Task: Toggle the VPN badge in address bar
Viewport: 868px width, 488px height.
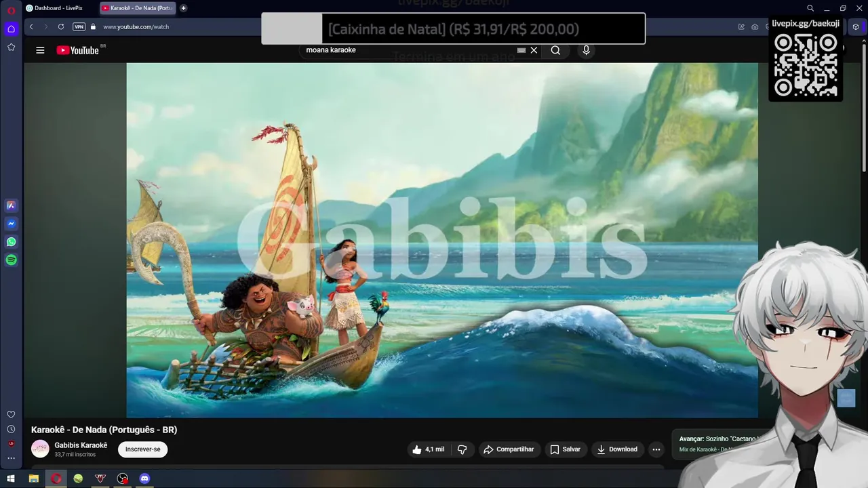Action: (x=79, y=27)
